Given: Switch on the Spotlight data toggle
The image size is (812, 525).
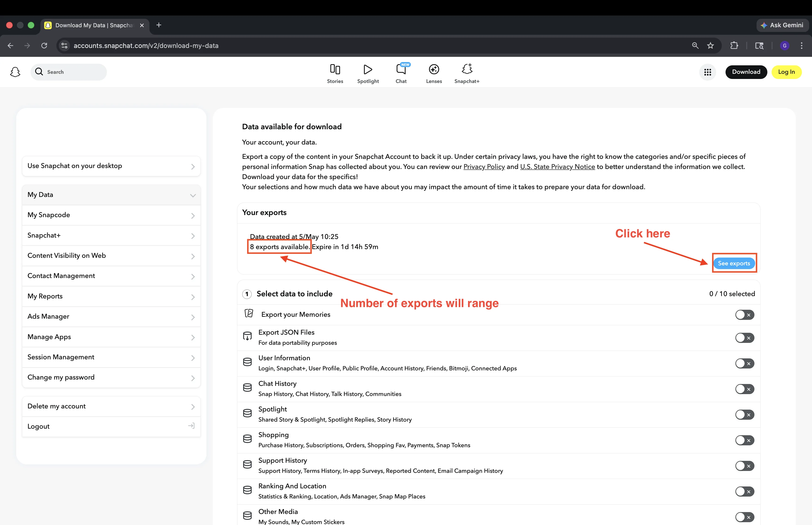Looking at the screenshot, I should point(745,415).
